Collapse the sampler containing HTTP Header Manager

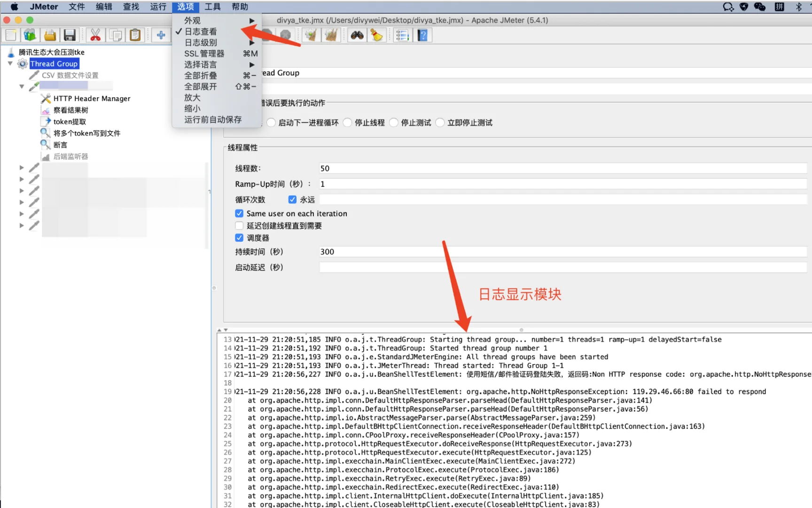pyautogui.click(x=22, y=86)
